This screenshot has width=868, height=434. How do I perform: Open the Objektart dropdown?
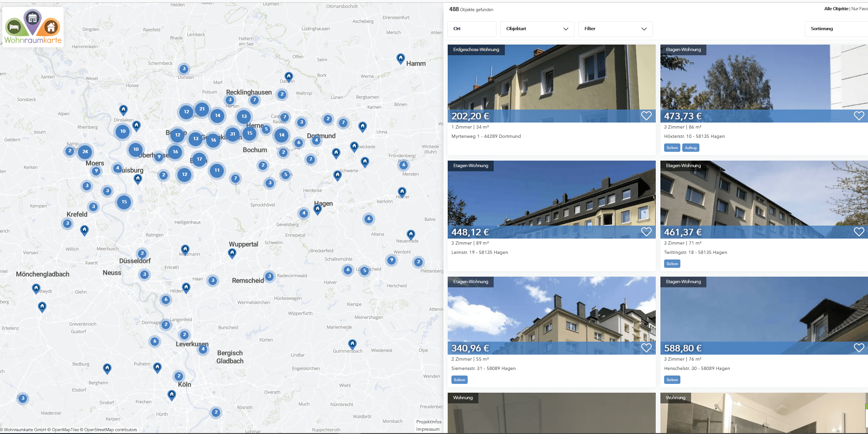(537, 29)
